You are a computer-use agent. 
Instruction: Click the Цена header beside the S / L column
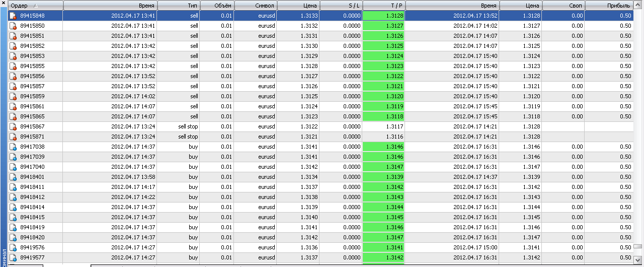(298, 6)
